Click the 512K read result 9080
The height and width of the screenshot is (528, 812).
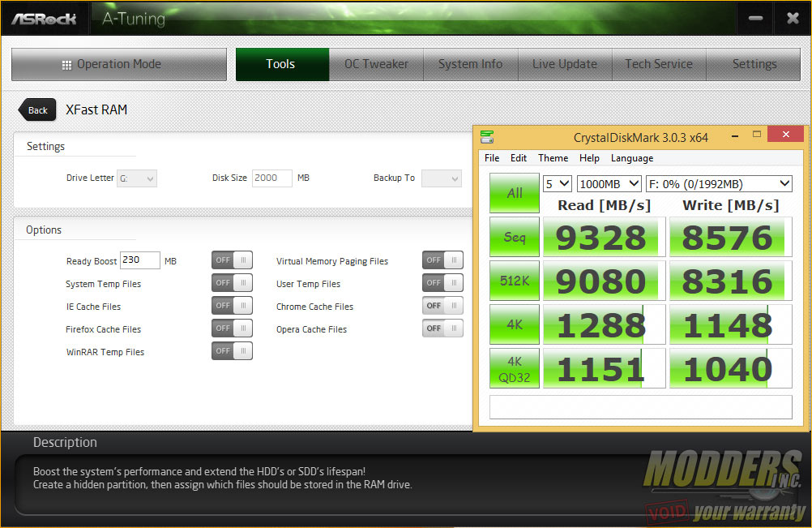click(604, 281)
